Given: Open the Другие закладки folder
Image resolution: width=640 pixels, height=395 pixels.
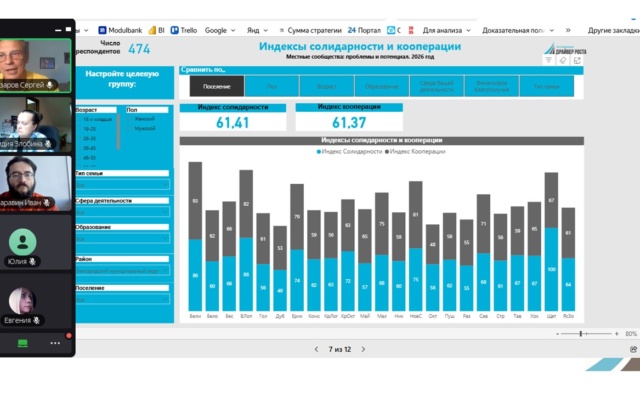Looking at the screenshot, I should (613, 30).
